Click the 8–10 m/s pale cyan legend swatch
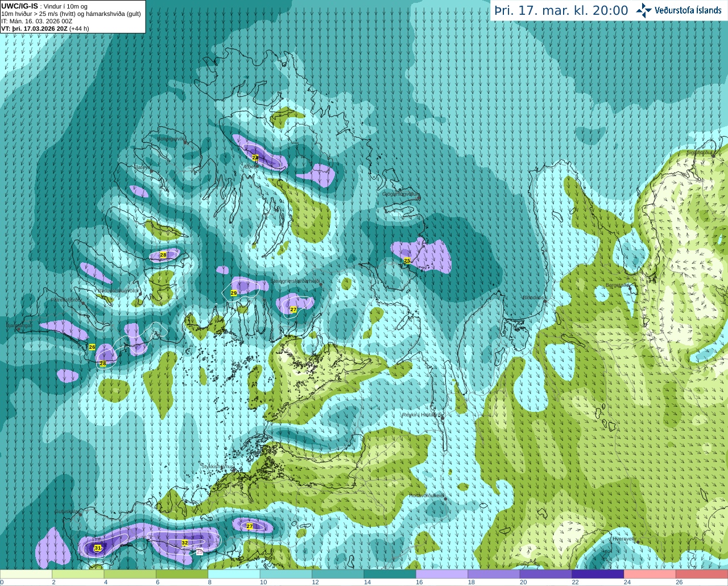Viewport: 728px width, 586px height. tap(234, 574)
